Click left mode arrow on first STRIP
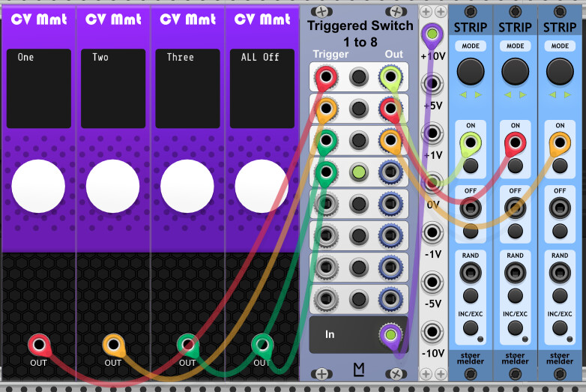The width and height of the screenshot is (586, 392). coord(463,95)
